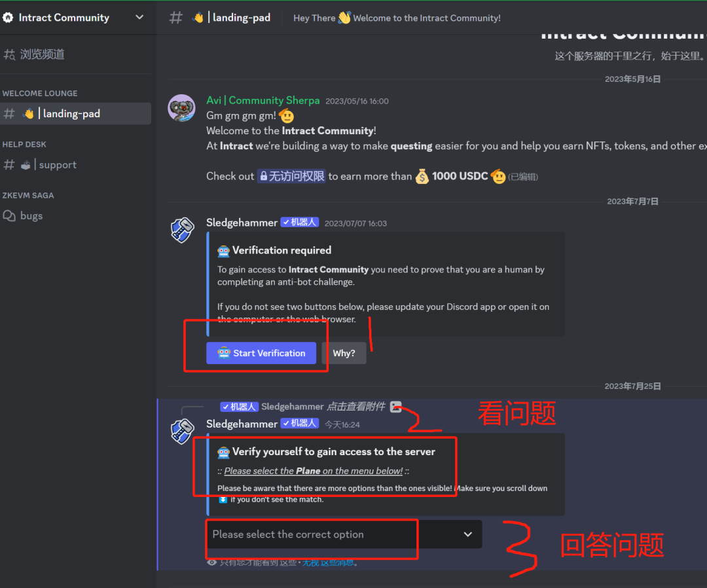Image resolution: width=707 pixels, height=588 pixels.
Task: Open the 'Please select the correct option' dropdown
Action: (x=344, y=534)
